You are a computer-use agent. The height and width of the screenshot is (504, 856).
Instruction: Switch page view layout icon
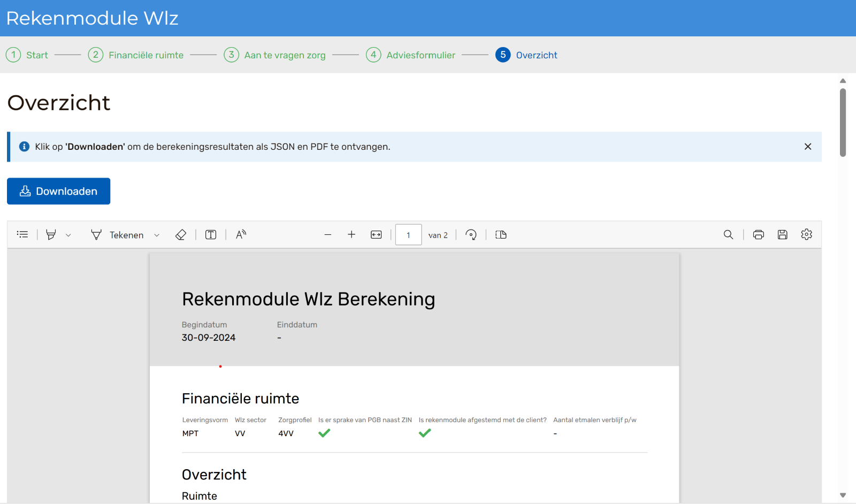(501, 234)
